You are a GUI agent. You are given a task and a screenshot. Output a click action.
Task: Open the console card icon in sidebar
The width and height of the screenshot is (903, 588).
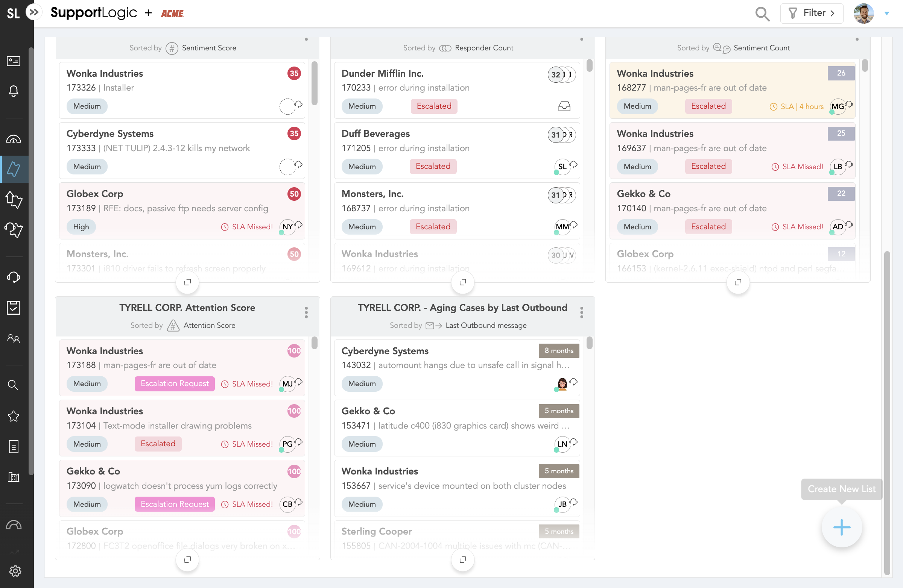tap(14, 61)
